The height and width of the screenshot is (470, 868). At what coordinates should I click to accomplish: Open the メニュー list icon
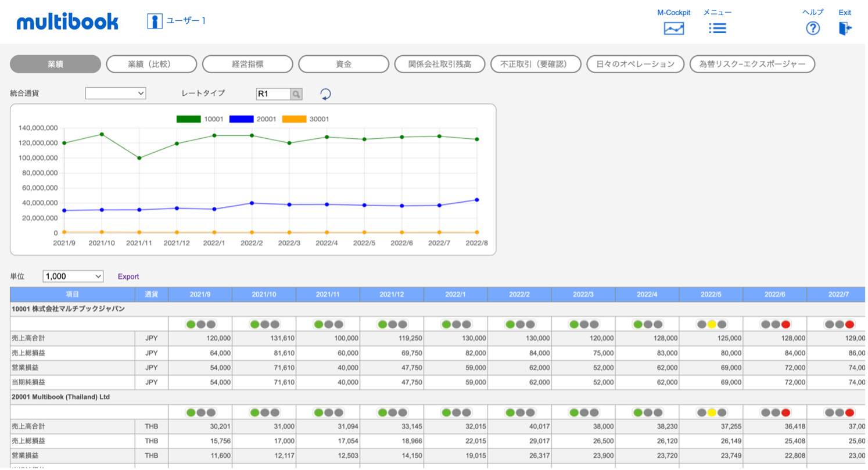pyautogui.click(x=717, y=28)
